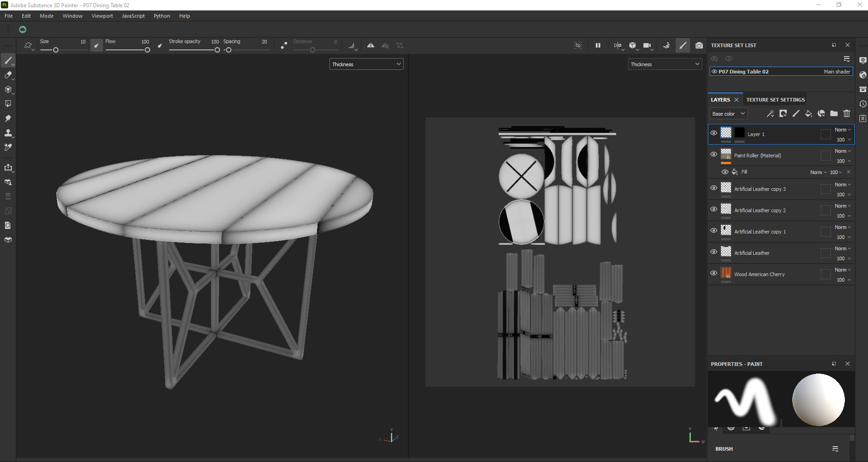Hide the Artificial Leather copy 3 layer
The height and width of the screenshot is (462, 868).
click(714, 188)
